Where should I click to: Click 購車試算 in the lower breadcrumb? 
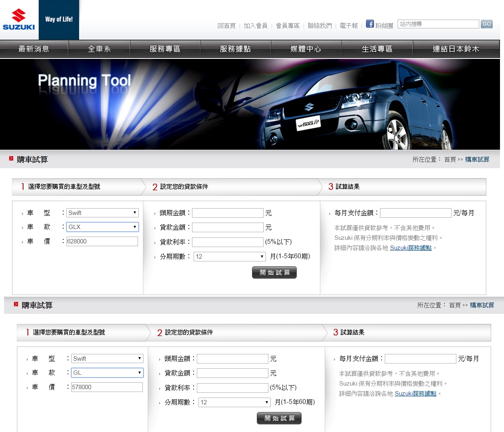pos(482,305)
